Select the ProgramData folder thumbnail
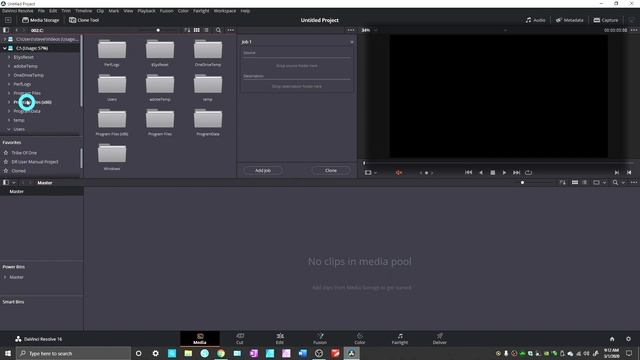 [208, 122]
